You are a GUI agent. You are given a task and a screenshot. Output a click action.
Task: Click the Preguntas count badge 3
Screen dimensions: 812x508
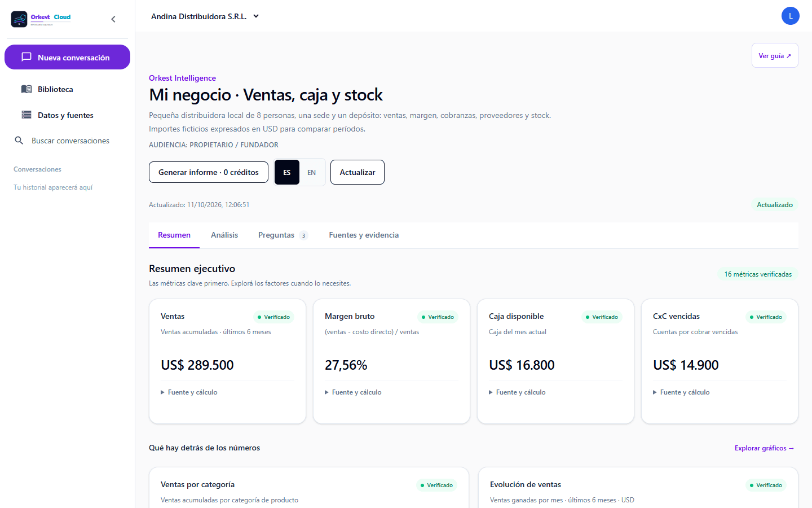pyautogui.click(x=303, y=236)
